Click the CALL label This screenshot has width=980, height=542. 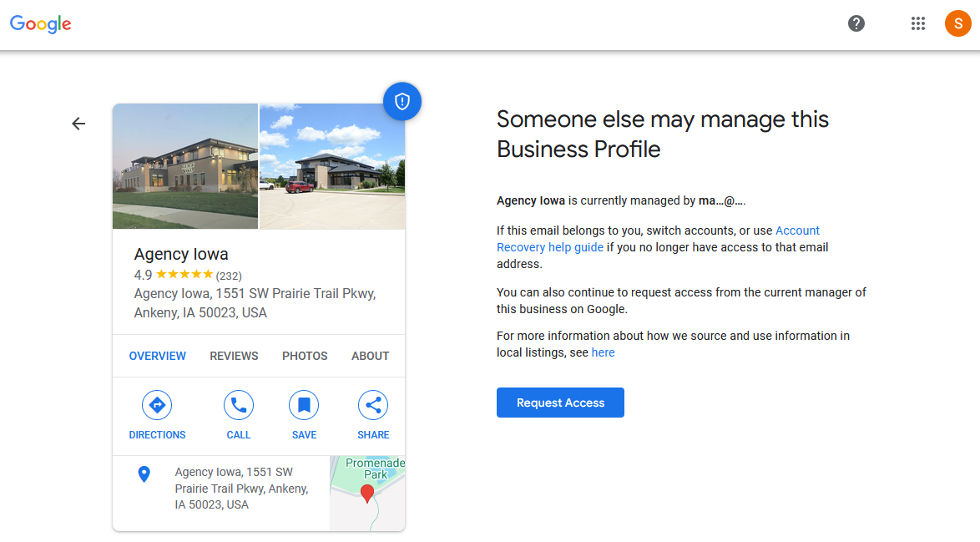click(x=239, y=435)
